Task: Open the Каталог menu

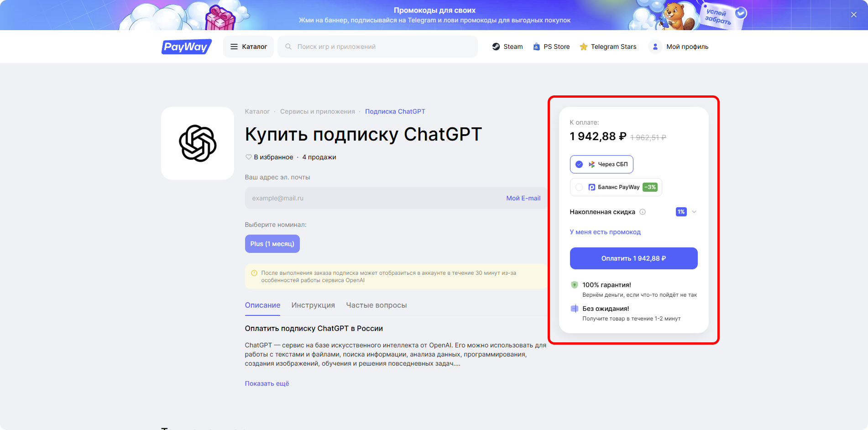Action: click(248, 47)
